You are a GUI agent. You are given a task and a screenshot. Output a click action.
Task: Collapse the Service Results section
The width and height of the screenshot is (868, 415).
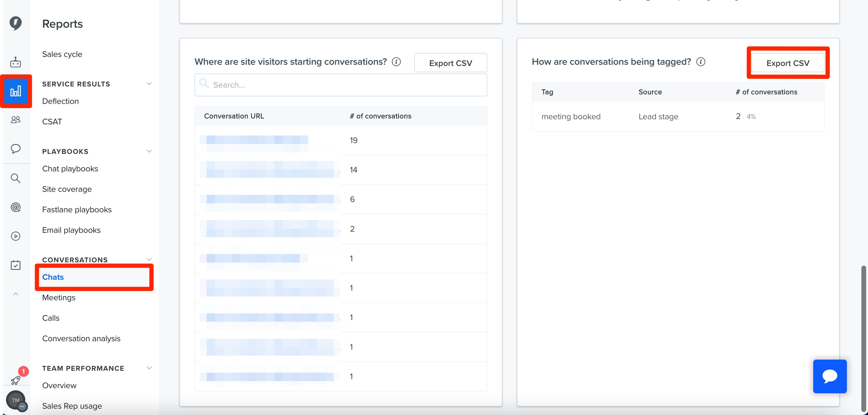tap(149, 84)
